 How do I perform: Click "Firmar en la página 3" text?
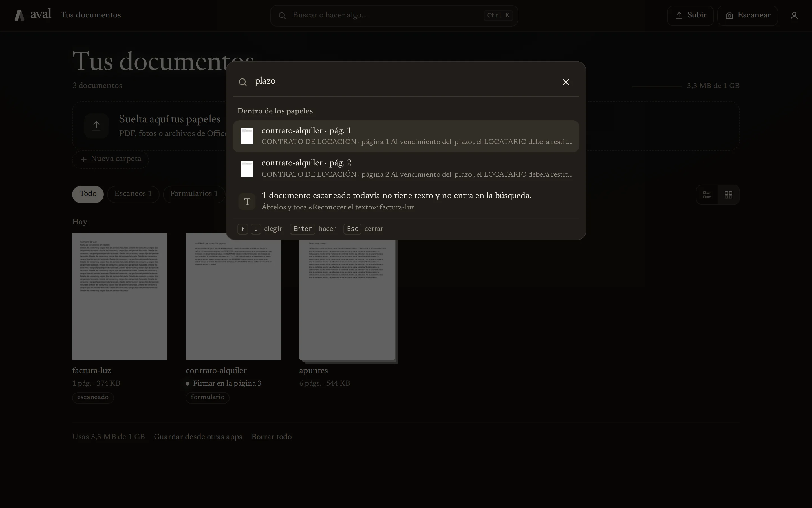(227, 383)
